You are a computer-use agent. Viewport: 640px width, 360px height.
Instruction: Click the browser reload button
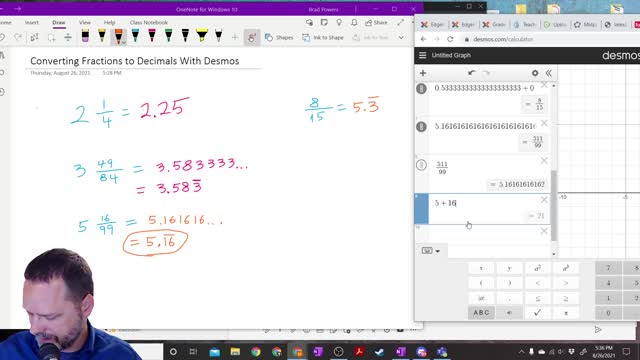450,39
